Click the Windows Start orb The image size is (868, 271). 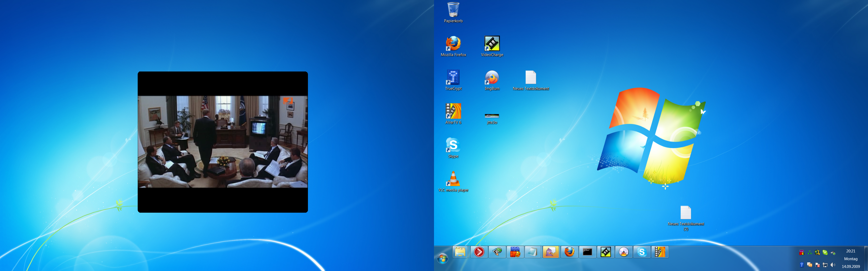442,259
